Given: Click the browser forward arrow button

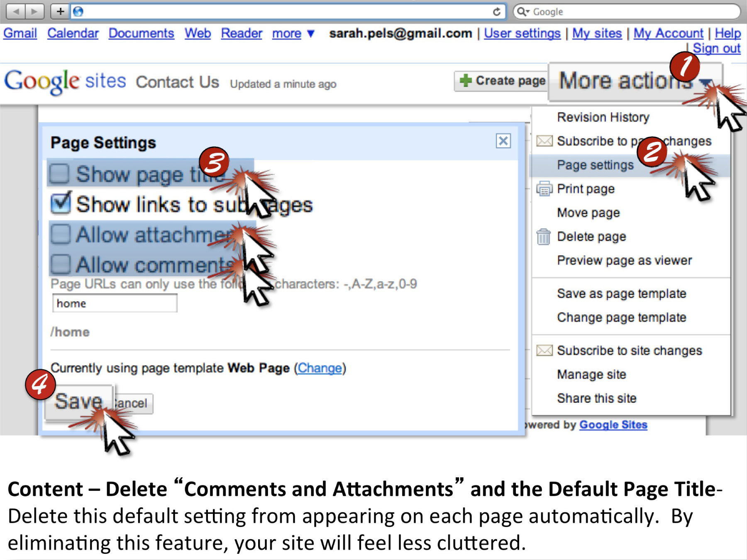Looking at the screenshot, I should pos(34,11).
